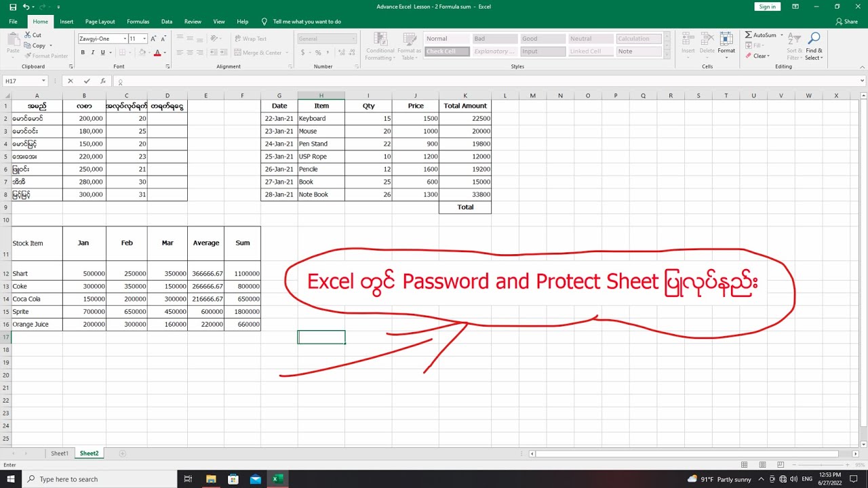Image resolution: width=868 pixels, height=488 pixels.
Task: Click the Copy icon in Clipboard group
Action: pos(28,45)
